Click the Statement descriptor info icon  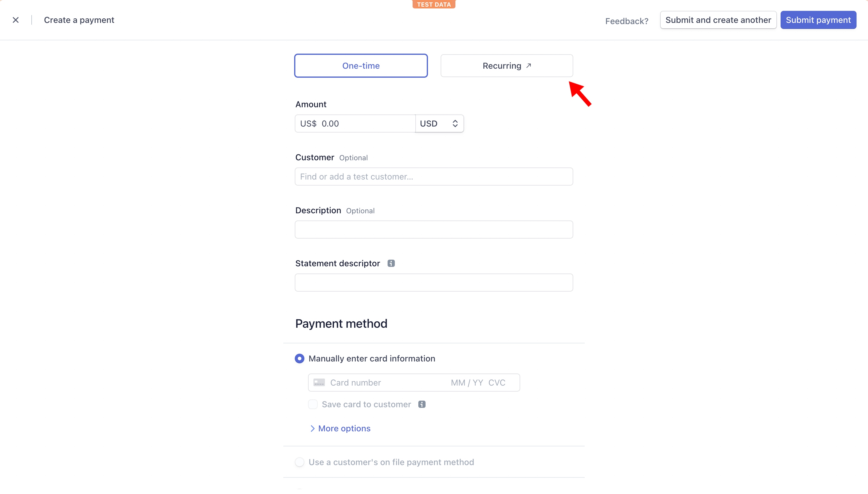pos(391,263)
